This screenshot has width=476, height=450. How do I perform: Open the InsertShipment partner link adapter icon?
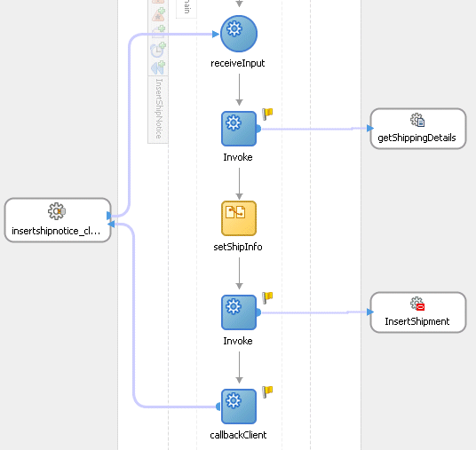coord(417,304)
